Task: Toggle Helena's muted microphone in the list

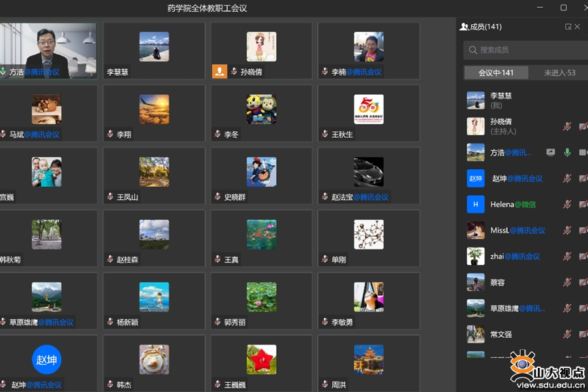Action: point(567,204)
